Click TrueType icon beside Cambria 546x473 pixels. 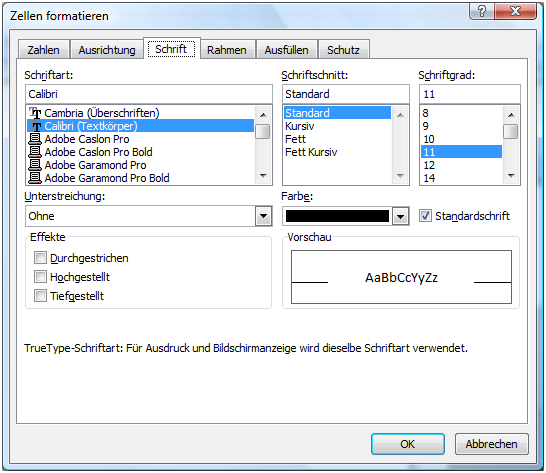point(35,113)
